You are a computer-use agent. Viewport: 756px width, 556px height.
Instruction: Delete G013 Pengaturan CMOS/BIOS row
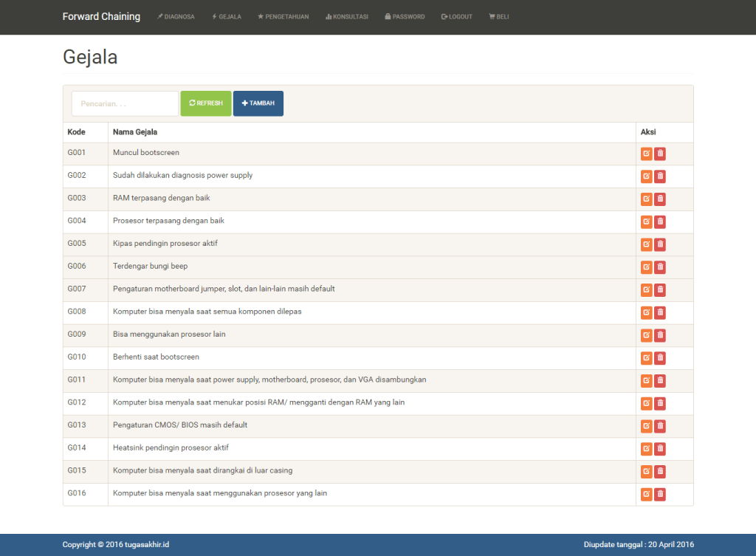click(x=660, y=426)
